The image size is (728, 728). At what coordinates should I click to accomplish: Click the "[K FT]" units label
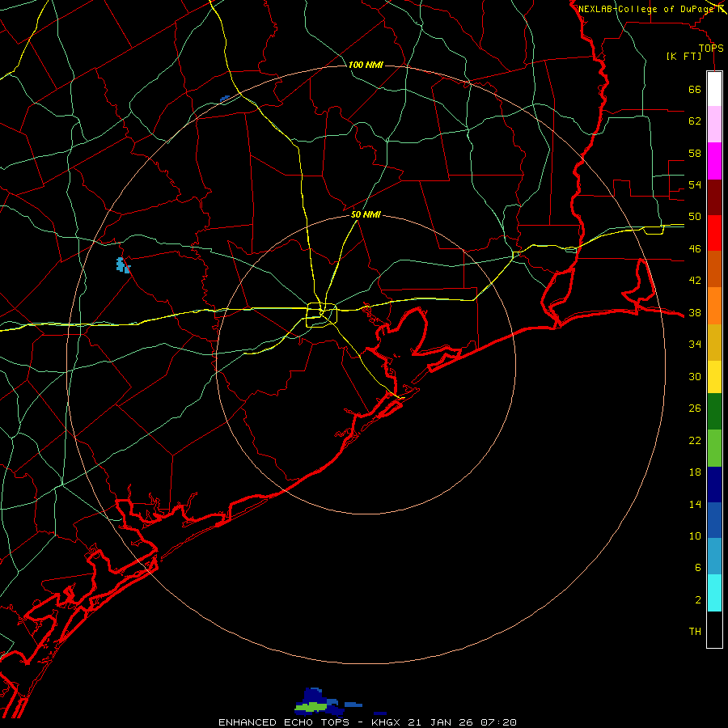(x=684, y=57)
